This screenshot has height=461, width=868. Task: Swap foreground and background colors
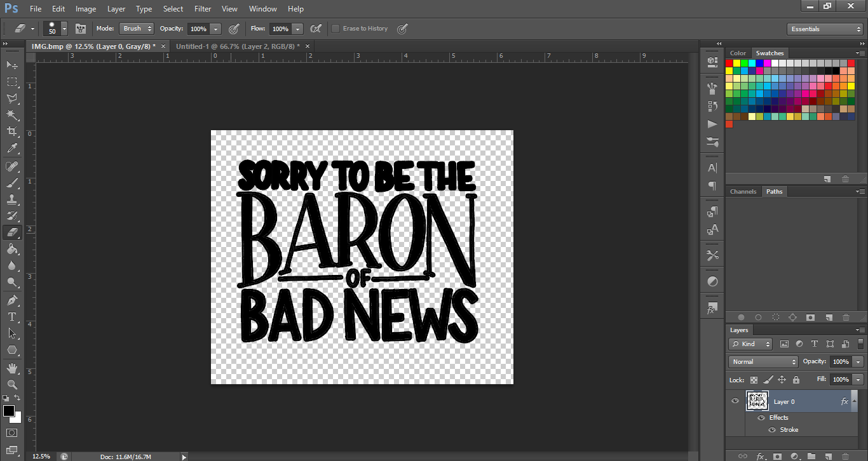(x=18, y=398)
